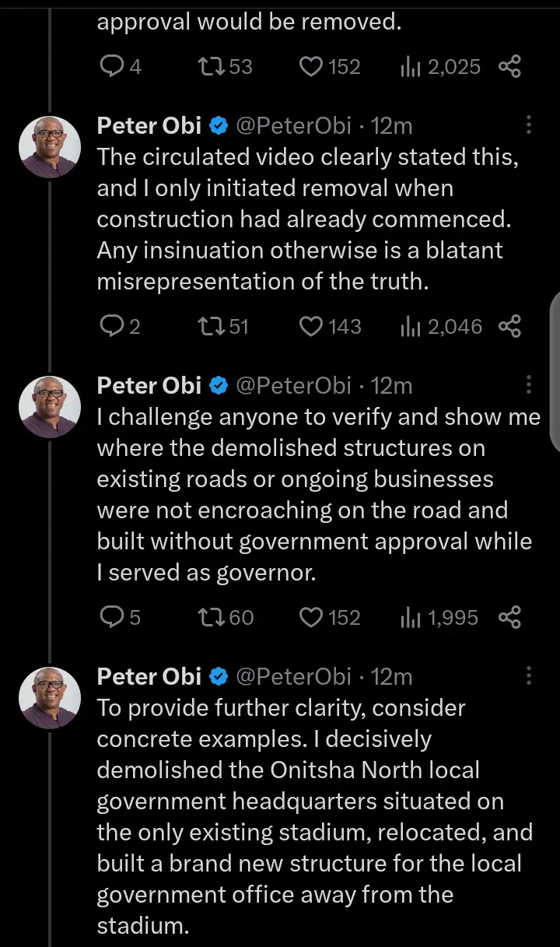Reply to the 'circulated video' tweet
The height and width of the screenshot is (947, 560).
click(113, 327)
